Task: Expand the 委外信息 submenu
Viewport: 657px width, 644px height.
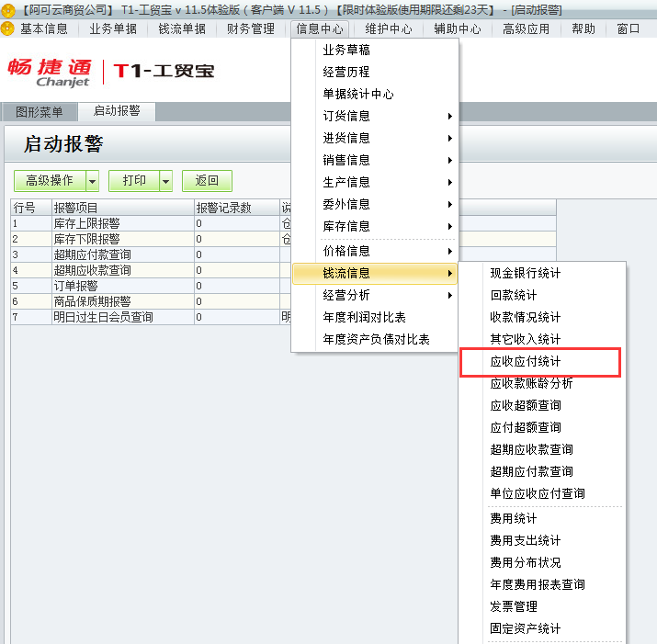Action: point(375,204)
